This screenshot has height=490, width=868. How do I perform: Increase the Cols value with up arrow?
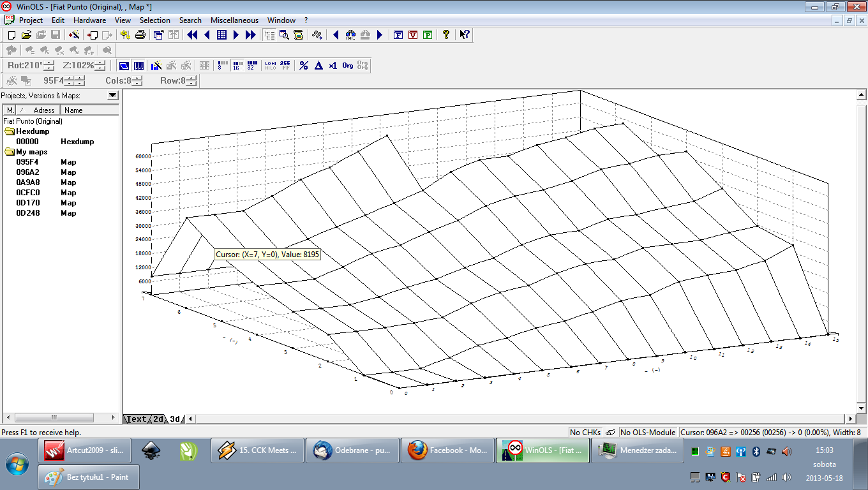point(137,78)
